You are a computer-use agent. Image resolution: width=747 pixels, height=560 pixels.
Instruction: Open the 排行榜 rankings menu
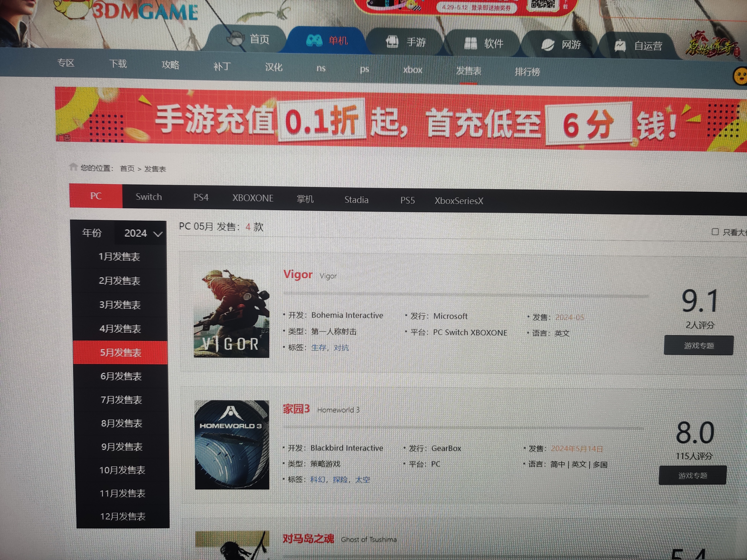point(527,72)
